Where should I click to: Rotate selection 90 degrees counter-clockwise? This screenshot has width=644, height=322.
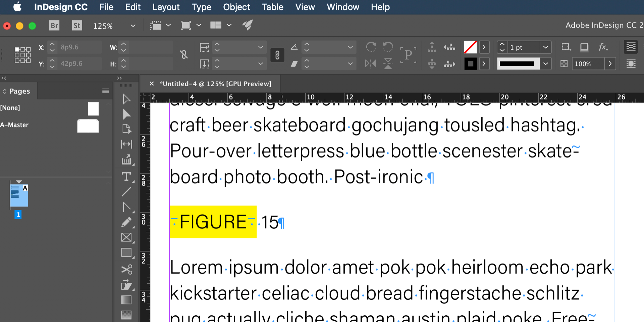pyautogui.click(x=388, y=47)
